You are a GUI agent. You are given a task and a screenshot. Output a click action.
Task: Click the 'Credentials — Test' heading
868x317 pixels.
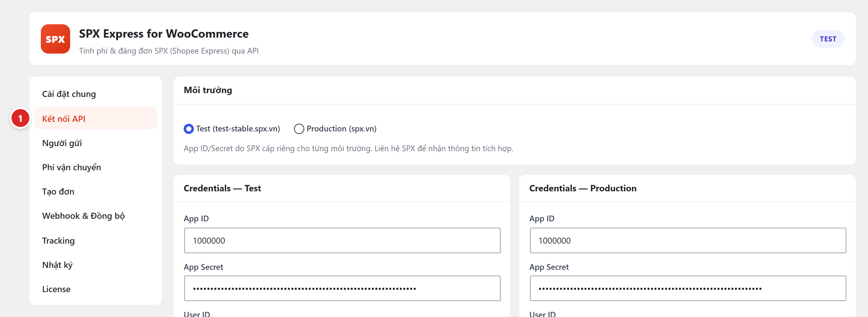[222, 188]
